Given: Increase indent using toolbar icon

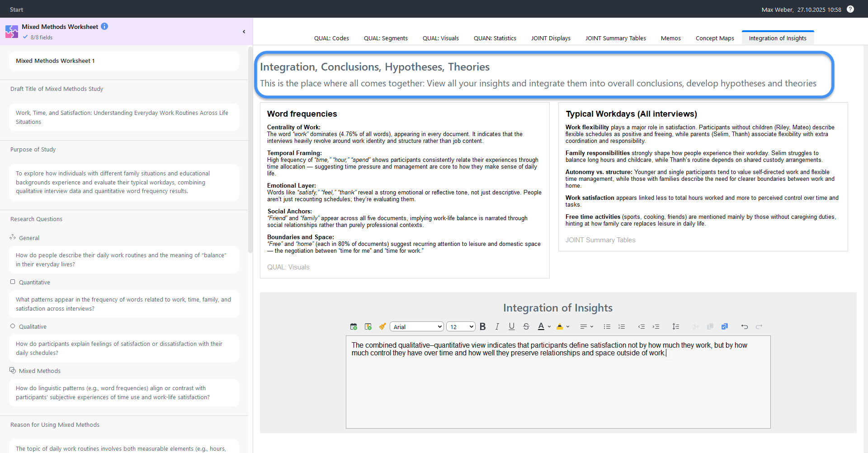Looking at the screenshot, I should [x=656, y=326].
